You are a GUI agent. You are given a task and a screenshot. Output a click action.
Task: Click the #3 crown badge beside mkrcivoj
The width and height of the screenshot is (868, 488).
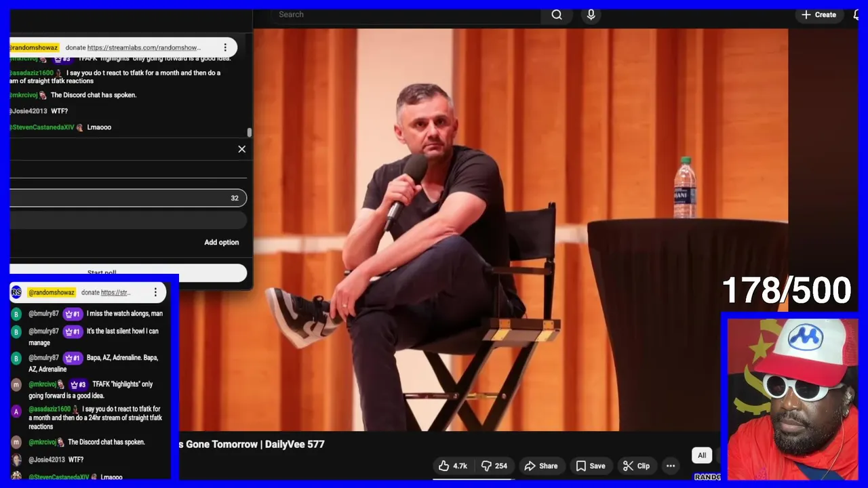(78, 384)
